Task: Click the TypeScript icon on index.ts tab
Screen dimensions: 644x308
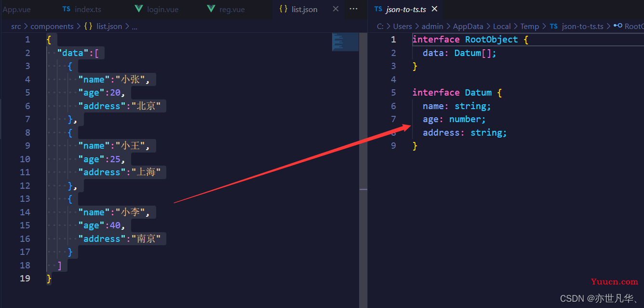Action: 67,9
